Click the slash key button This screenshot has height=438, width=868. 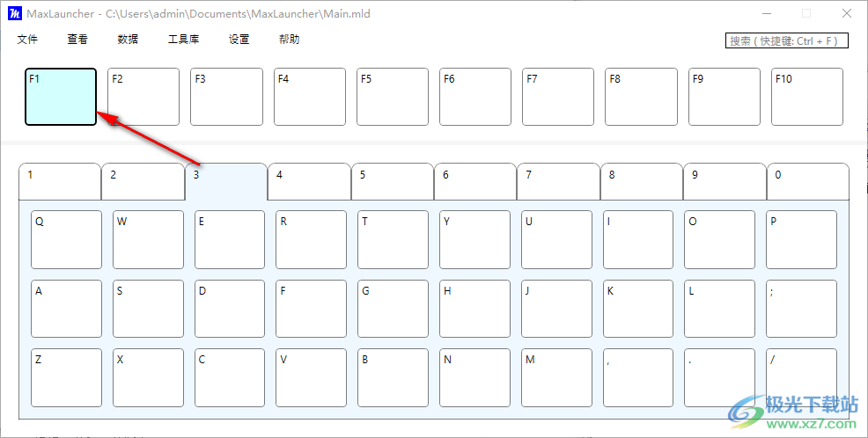click(802, 377)
